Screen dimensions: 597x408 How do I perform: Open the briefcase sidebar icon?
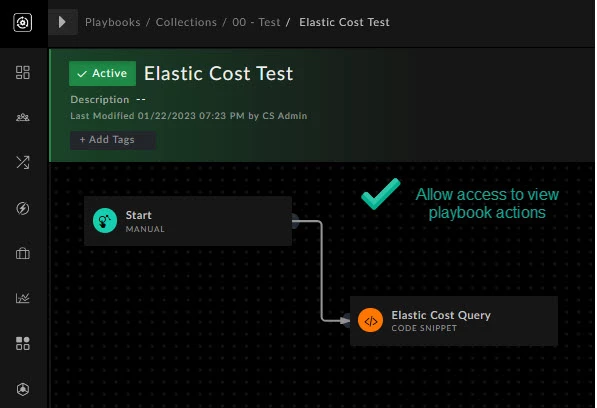pos(23,253)
